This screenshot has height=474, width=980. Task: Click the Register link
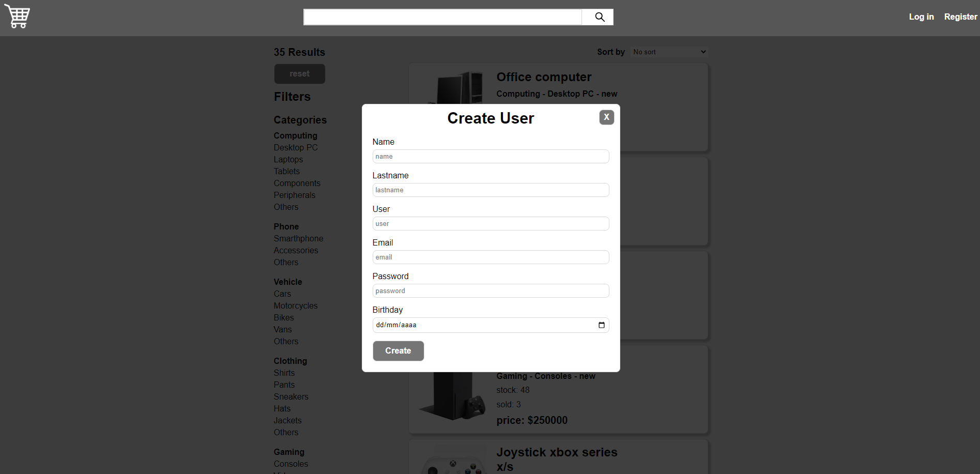[960, 16]
